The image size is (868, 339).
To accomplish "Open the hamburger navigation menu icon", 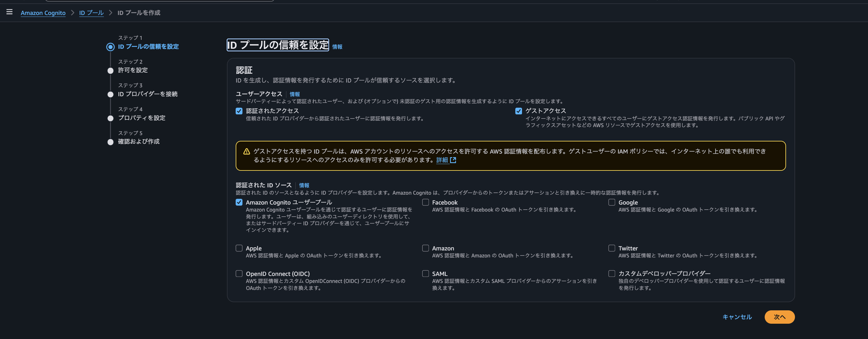I will (x=10, y=12).
